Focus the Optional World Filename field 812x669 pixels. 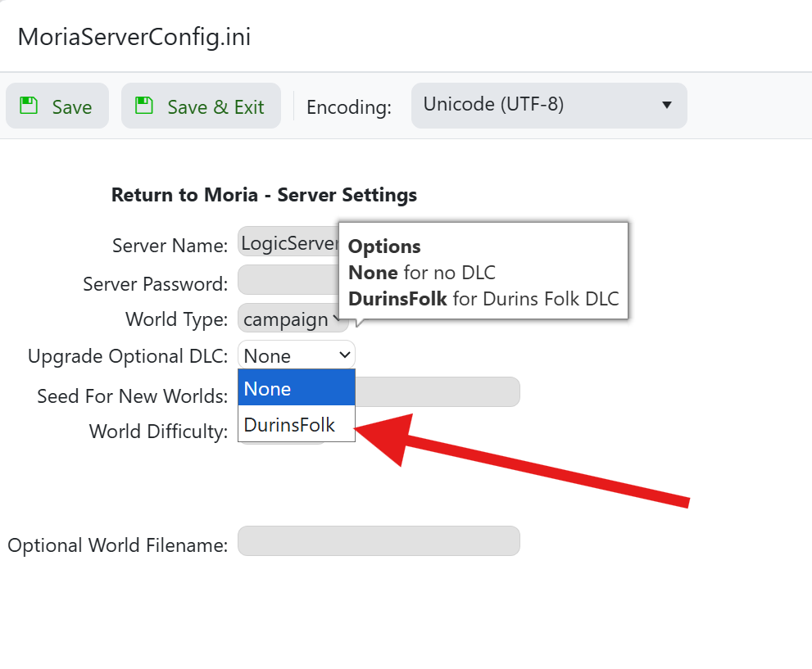coord(379,541)
